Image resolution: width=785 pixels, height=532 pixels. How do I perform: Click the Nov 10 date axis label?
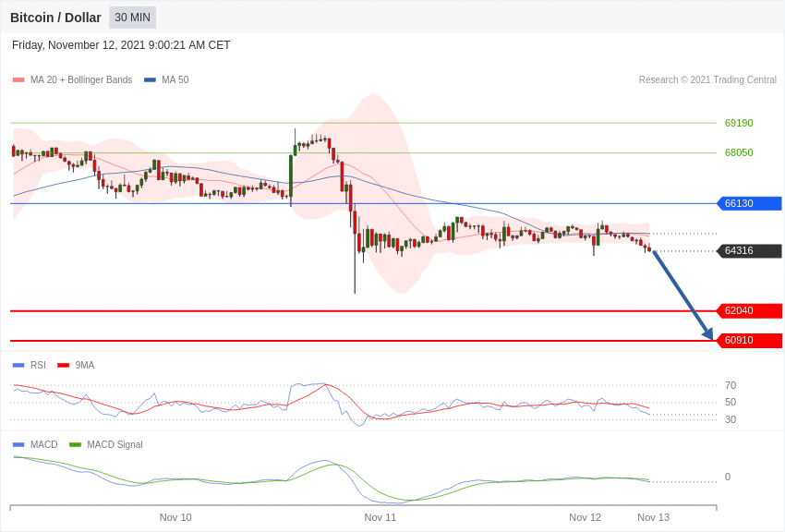click(x=175, y=517)
